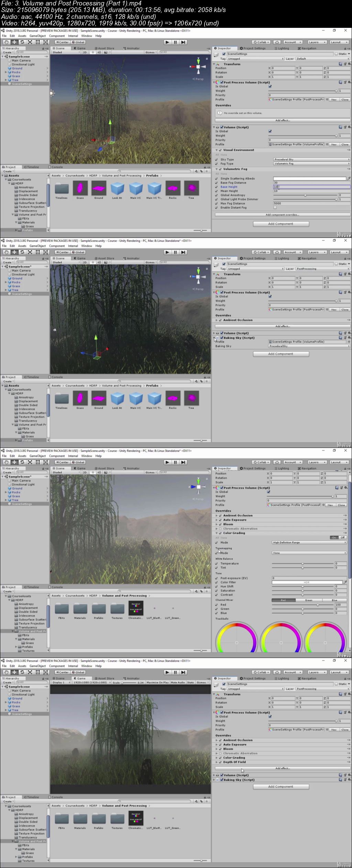This screenshot has height=868, width=352.
Task: Select Chromatic LUT texture thumbnail in third frame
Action: coord(136,608)
